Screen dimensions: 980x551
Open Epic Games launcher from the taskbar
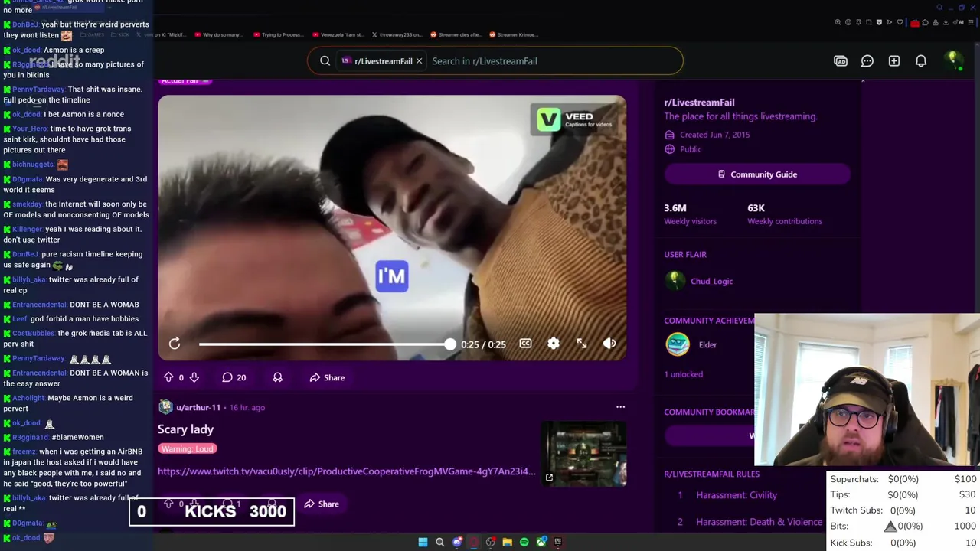click(557, 542)
